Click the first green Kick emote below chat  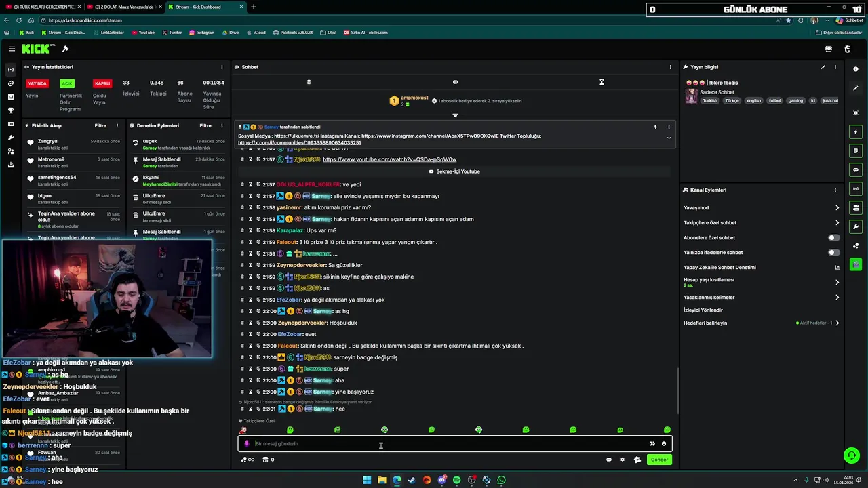click(290, 430)
